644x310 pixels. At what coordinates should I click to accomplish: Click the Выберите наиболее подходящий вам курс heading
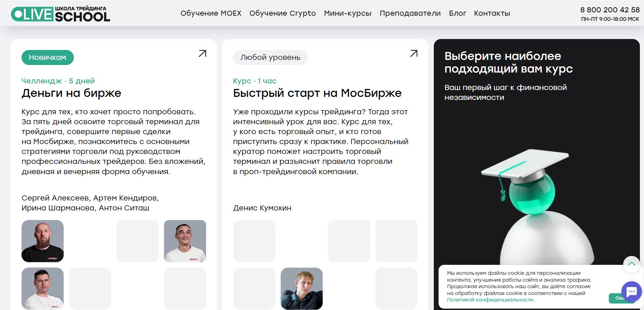pos(508,62)
